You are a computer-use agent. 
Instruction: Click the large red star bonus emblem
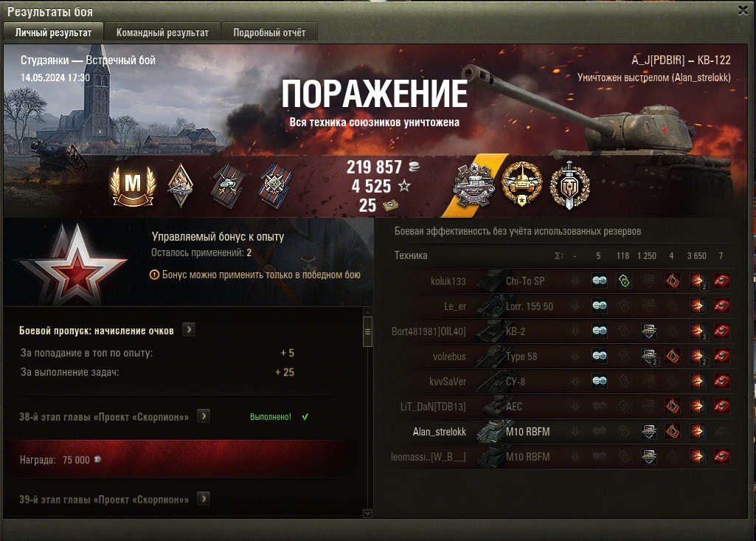(74, 264)
